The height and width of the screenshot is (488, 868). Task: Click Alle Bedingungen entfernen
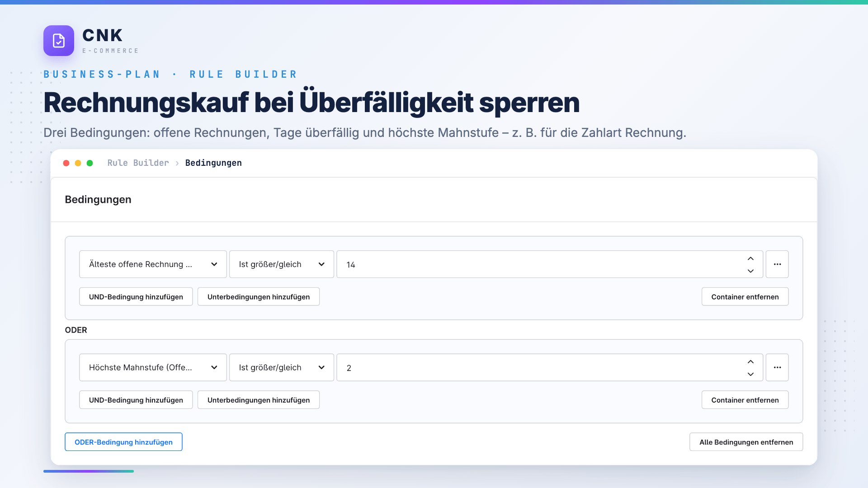746,442
